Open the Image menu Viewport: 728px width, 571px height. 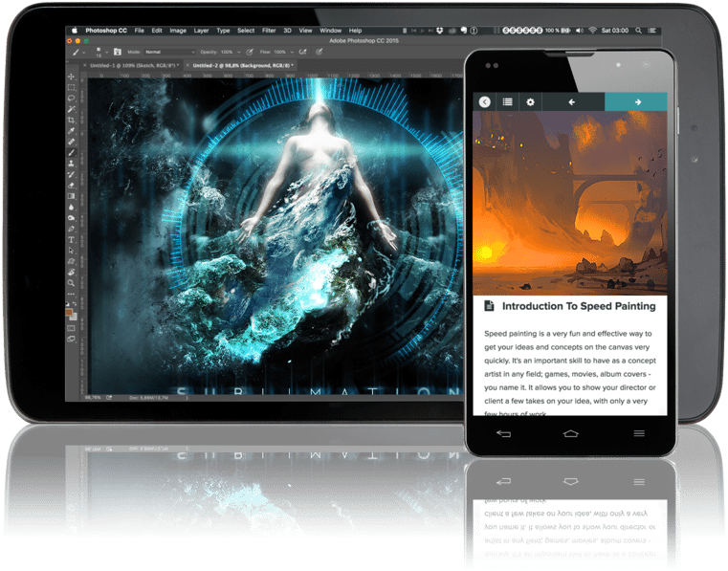[178, 31]
